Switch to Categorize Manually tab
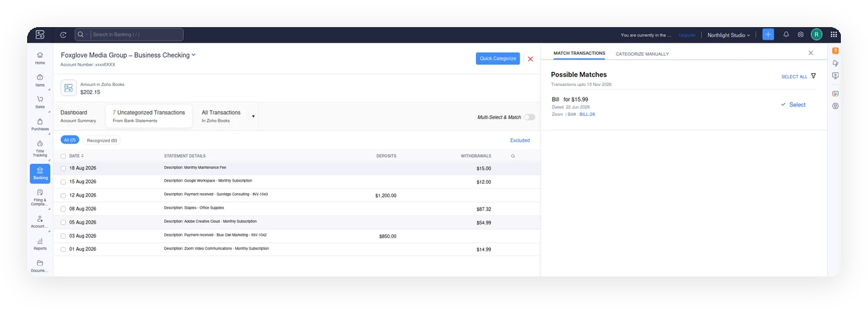Viewport: 868px width, 309px height. [642, 54]
